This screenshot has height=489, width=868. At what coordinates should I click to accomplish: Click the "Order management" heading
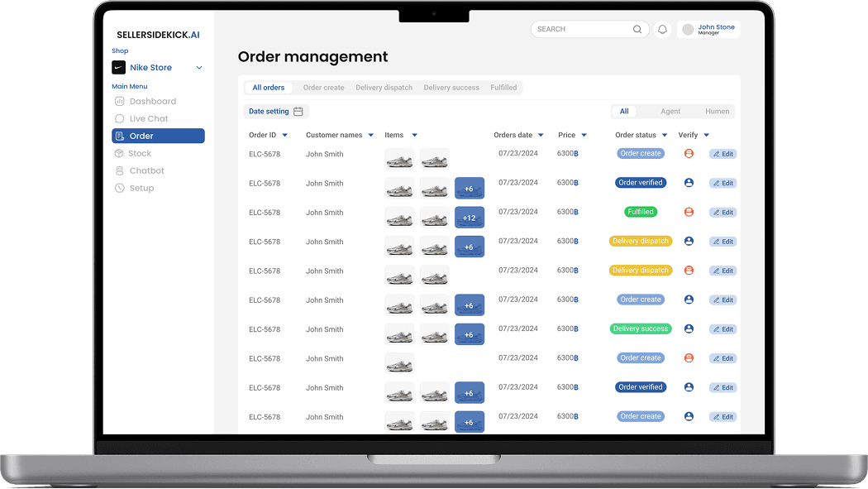[x=312, y=57]
